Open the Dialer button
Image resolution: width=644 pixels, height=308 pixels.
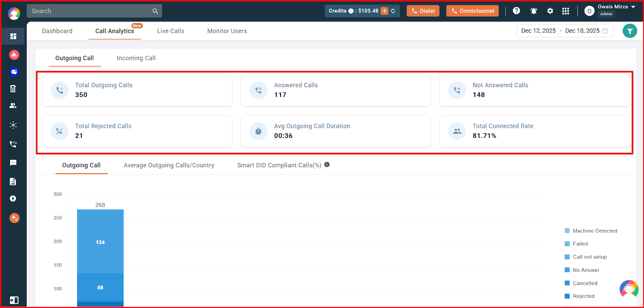click(423, 11)
